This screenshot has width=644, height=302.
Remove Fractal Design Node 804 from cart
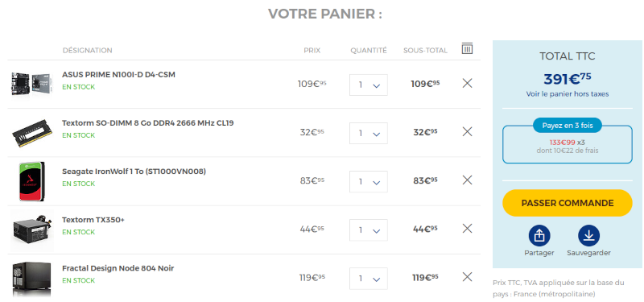[x=467, y=277]
